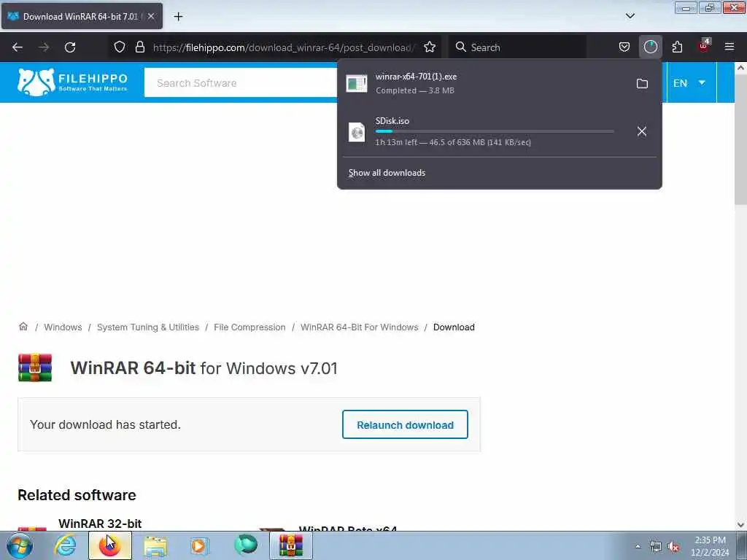
Task: Open the completed winrar-x64-701(1).exe download
Action: (x=484, y=83)
